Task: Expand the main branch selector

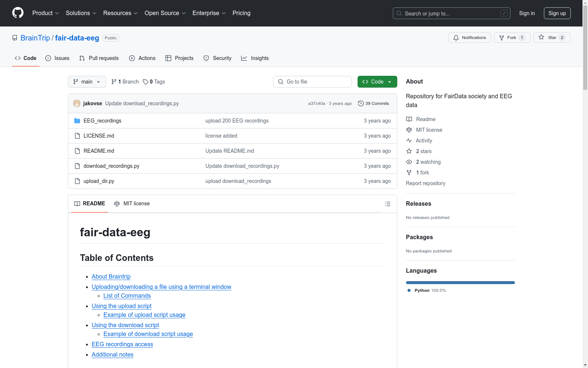Action: coord(87,82)
